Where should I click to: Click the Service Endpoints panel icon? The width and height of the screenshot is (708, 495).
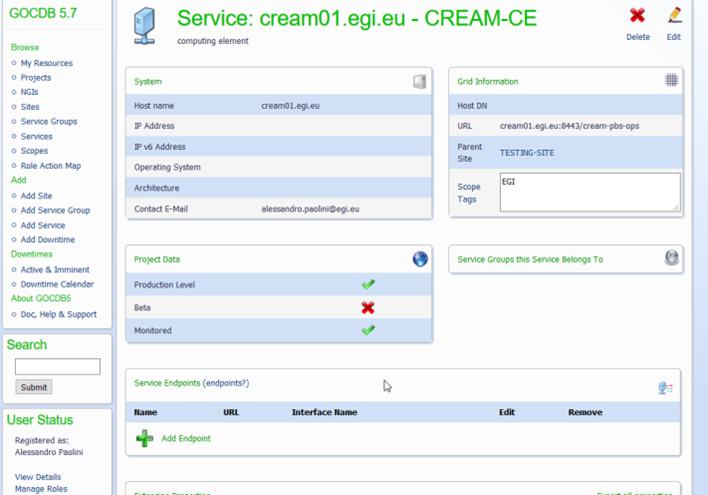pyautogui.click(x=666, y=388)
